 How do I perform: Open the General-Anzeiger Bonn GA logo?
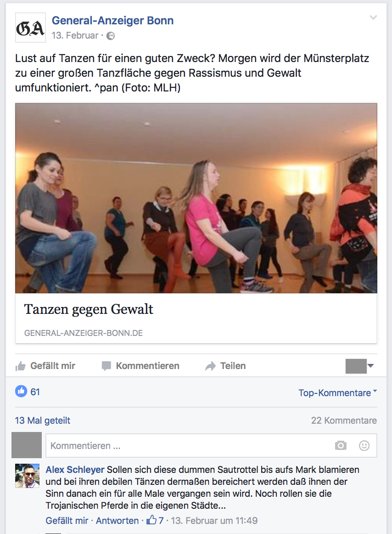click(x=30, y=28)
